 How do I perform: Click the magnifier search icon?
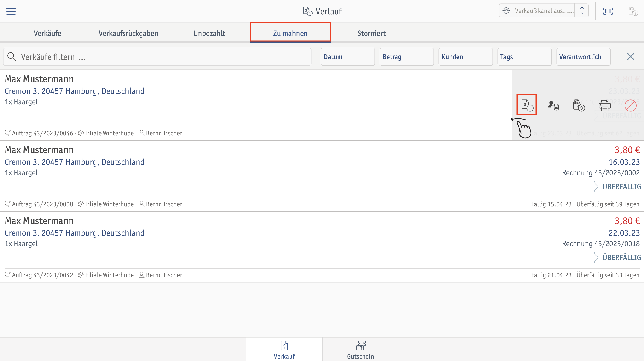(12, 57)
